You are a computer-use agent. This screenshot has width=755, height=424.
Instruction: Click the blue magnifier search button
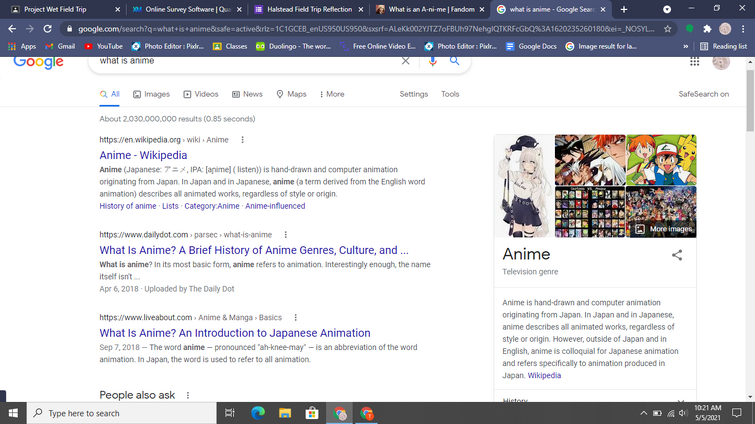click(x=455, y=61)
